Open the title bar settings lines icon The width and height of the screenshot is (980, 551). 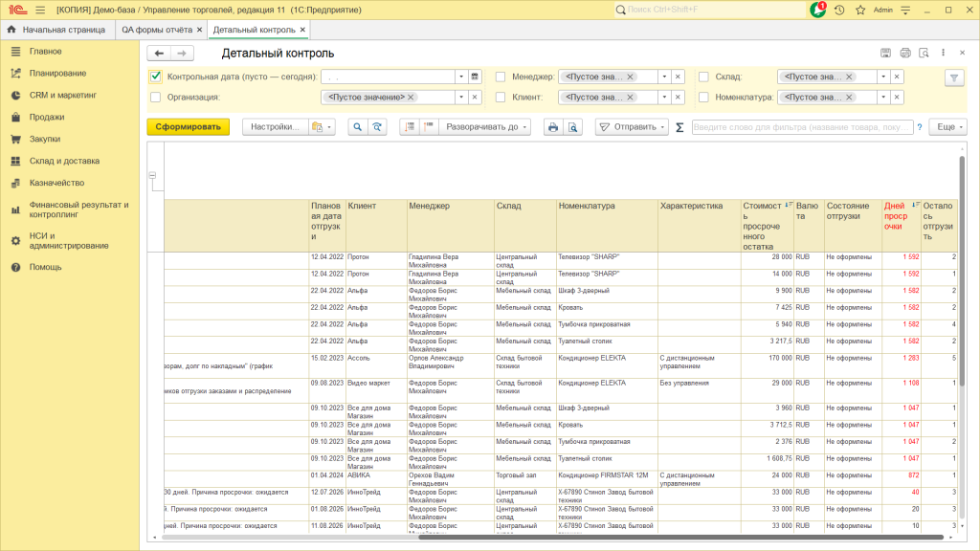(x=905, y=10)
